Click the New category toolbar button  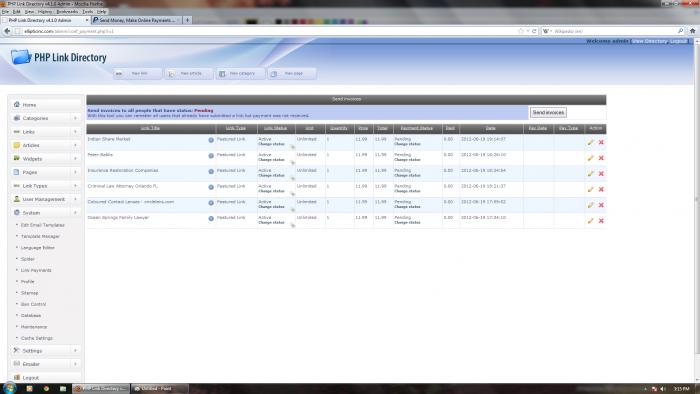tap(241, 74)
